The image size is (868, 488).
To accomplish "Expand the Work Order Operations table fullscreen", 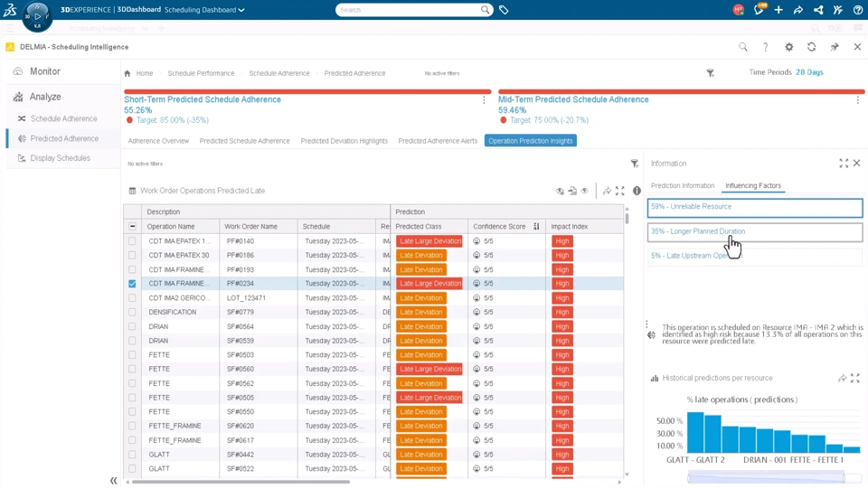I will coord(620,191).
